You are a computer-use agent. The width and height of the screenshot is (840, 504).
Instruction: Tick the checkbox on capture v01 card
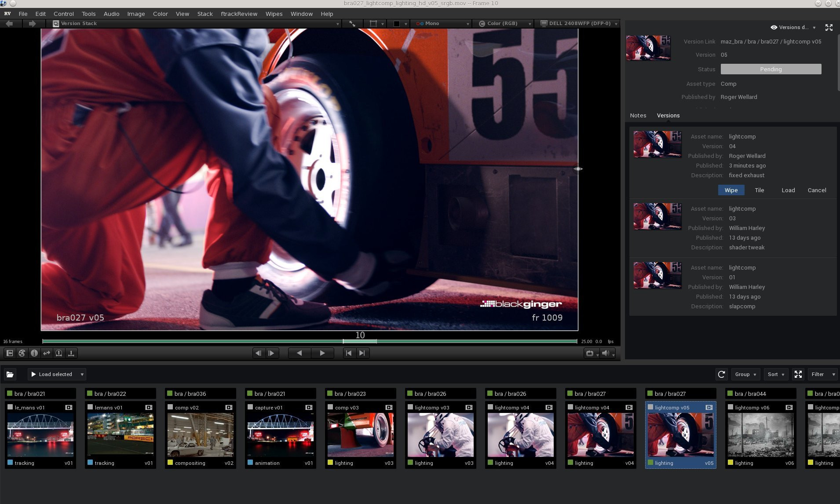pyautogui.click(x=250, y=407)
